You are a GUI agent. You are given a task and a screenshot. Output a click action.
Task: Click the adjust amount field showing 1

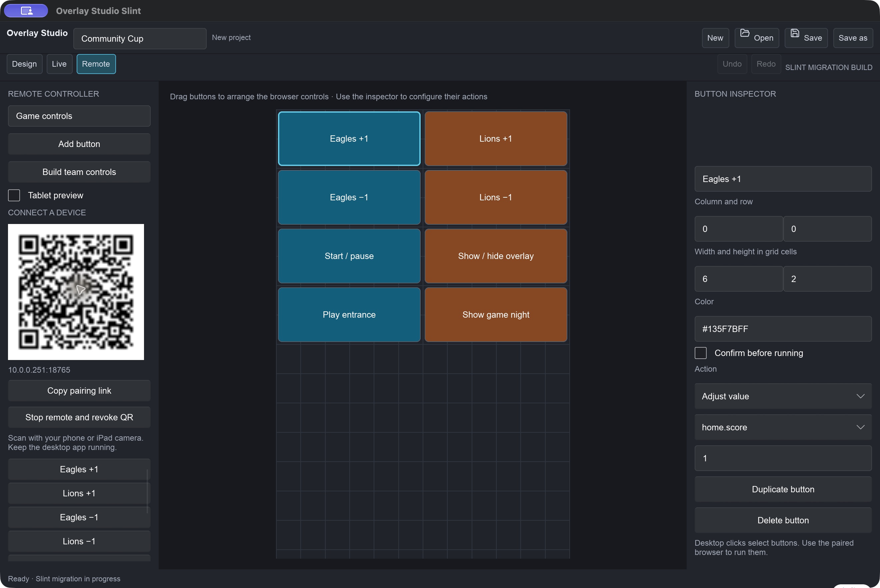click(x=783, y=458)
